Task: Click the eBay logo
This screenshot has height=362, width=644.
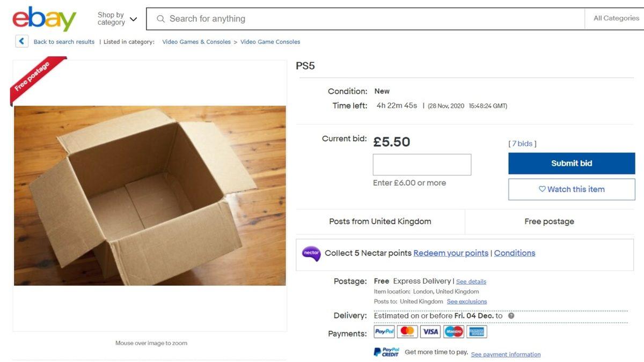Action: click(44, 18)
